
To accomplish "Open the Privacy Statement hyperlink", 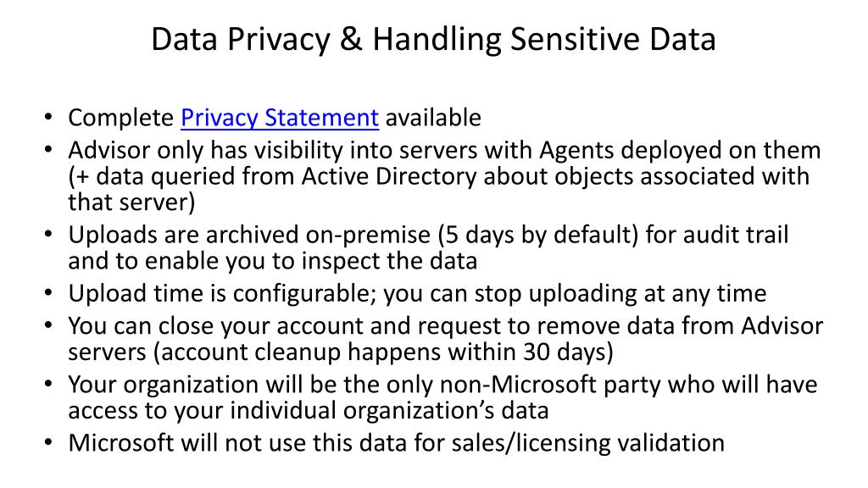I will (280, 118).
